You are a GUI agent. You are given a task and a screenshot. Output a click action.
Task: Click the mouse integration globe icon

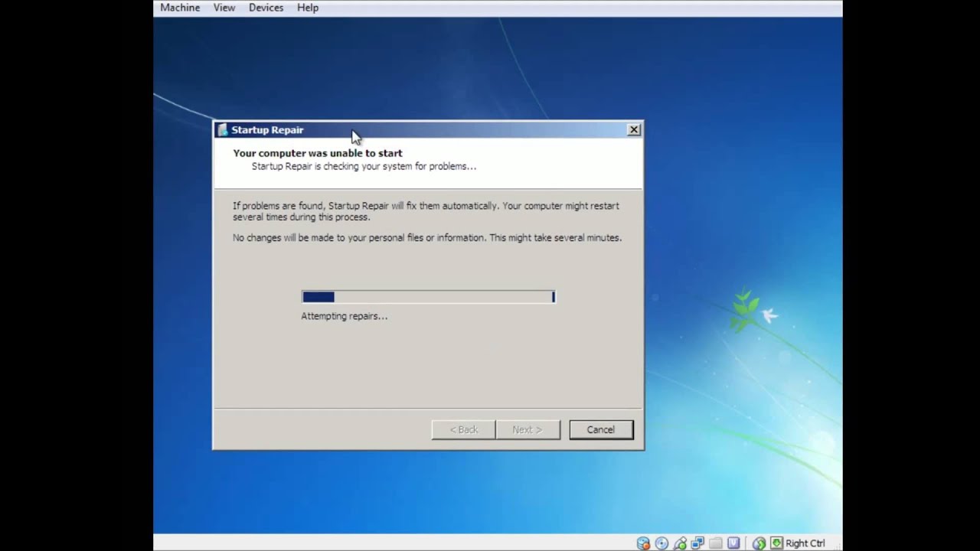[759, 544]
